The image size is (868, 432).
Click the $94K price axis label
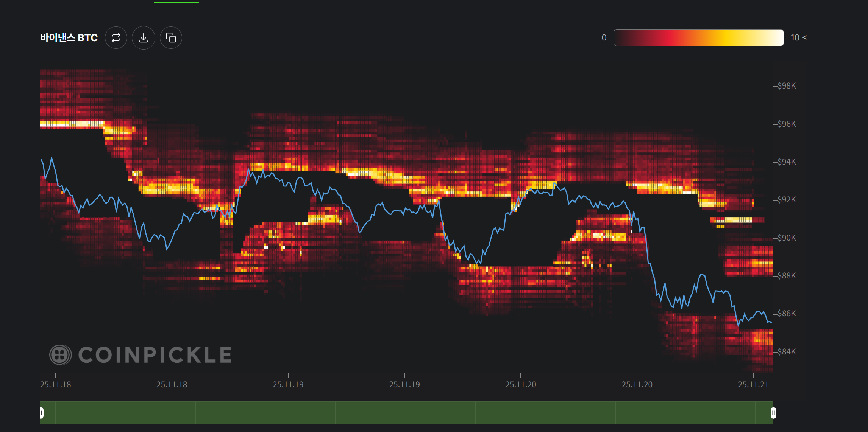787,162
